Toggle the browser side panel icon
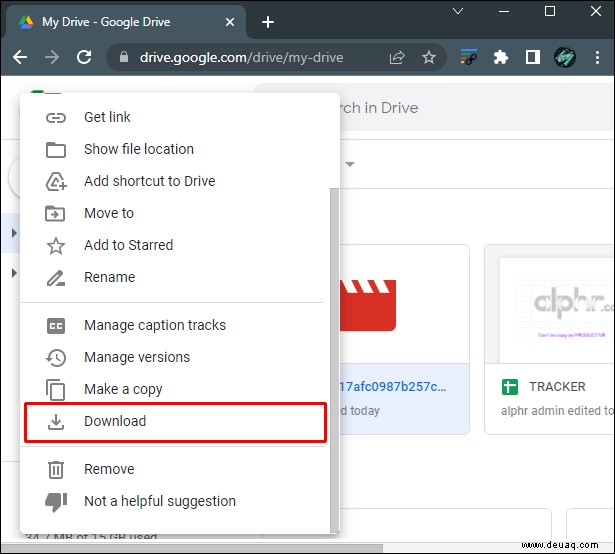This screenshot has height=554, width=615. tap(533, 57)
